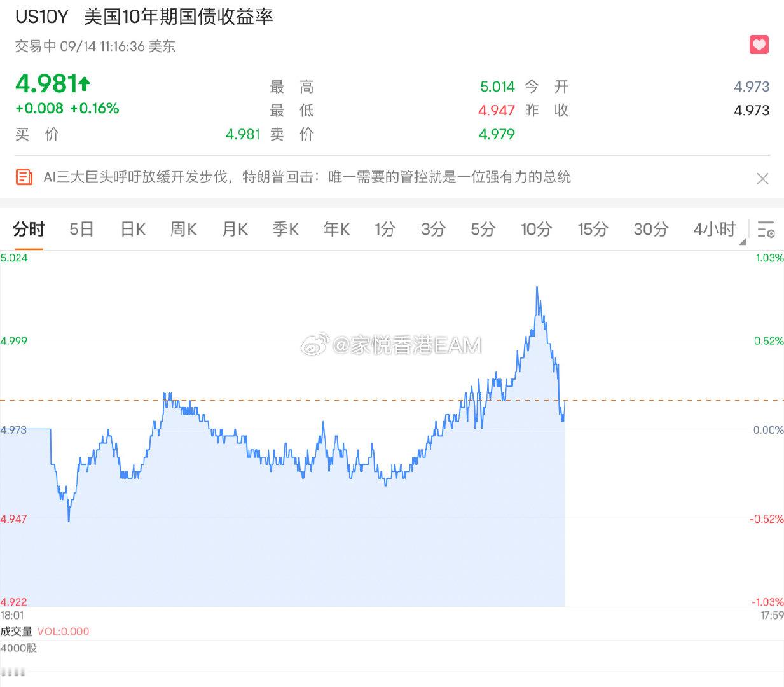Switch to 5分 interval tab
The height and width of the screenshot is (687, 784).
click(483, 229)
